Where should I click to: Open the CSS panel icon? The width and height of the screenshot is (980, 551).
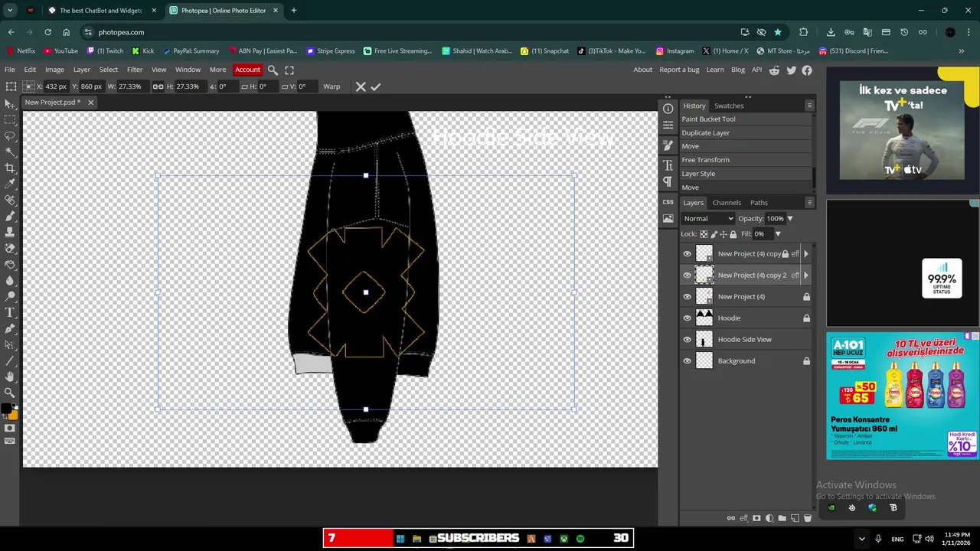[x=668, y=202]
